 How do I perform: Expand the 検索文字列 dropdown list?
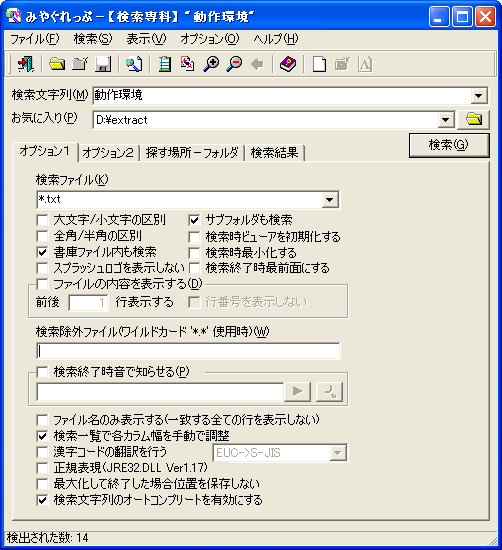(479, 95)
